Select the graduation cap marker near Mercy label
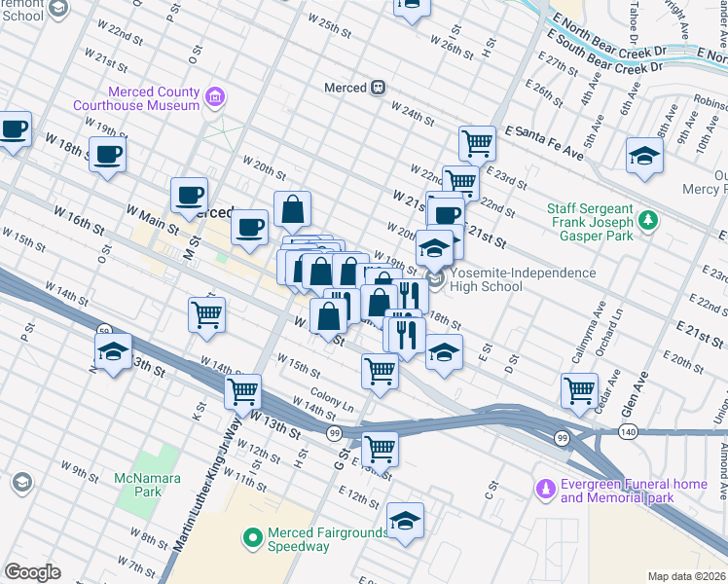 pos(644,160)
